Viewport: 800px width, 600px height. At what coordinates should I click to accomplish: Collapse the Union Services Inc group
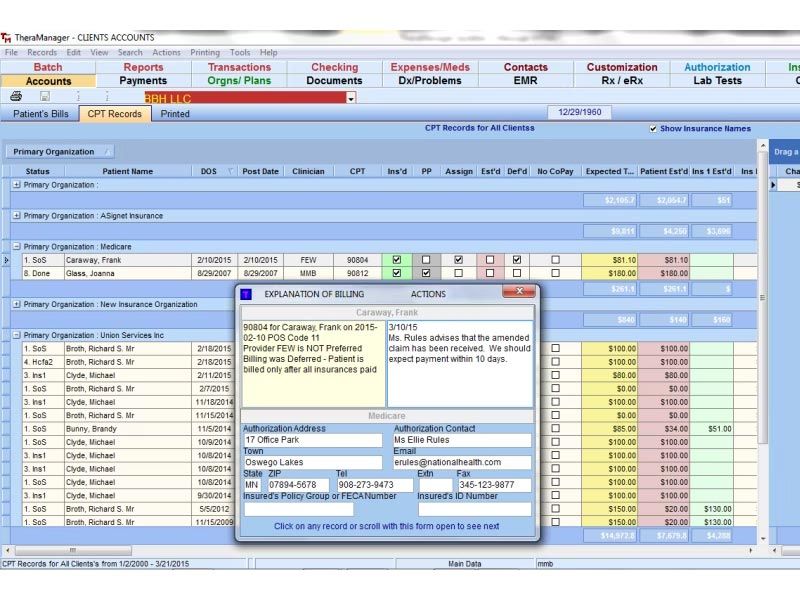(16, 335)
